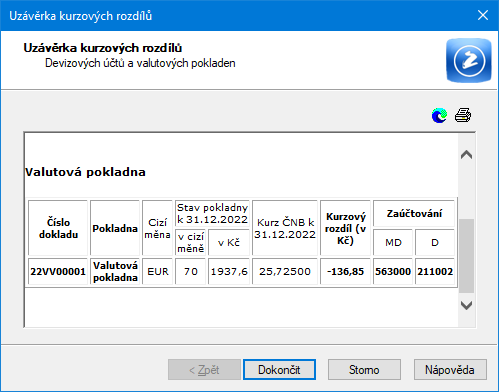Click the printer icon to print
Viewport: 499px width, 392px height.
[x=463, y=115]
